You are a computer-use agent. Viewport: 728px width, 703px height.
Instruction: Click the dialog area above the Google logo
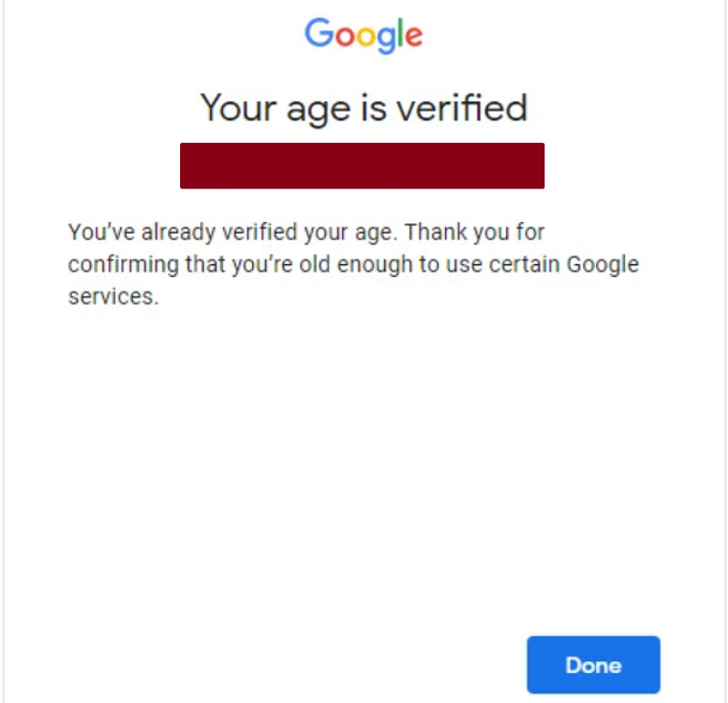(364, 9)
